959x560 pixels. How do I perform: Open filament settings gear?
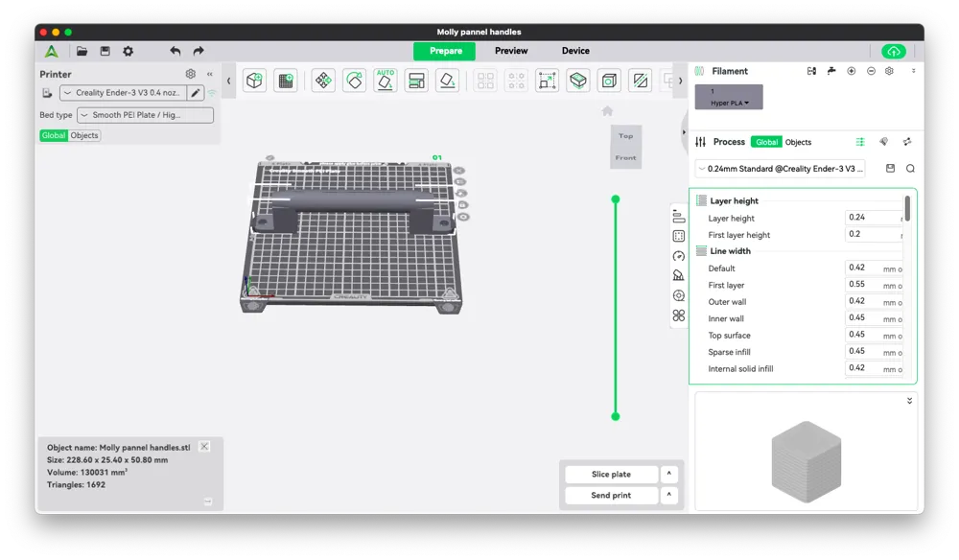pos(889,71)
